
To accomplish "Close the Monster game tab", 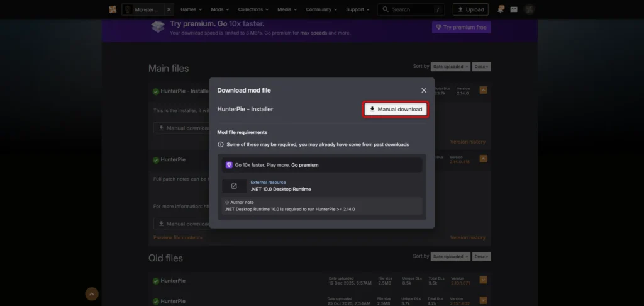I will click(x=169, y=9).
